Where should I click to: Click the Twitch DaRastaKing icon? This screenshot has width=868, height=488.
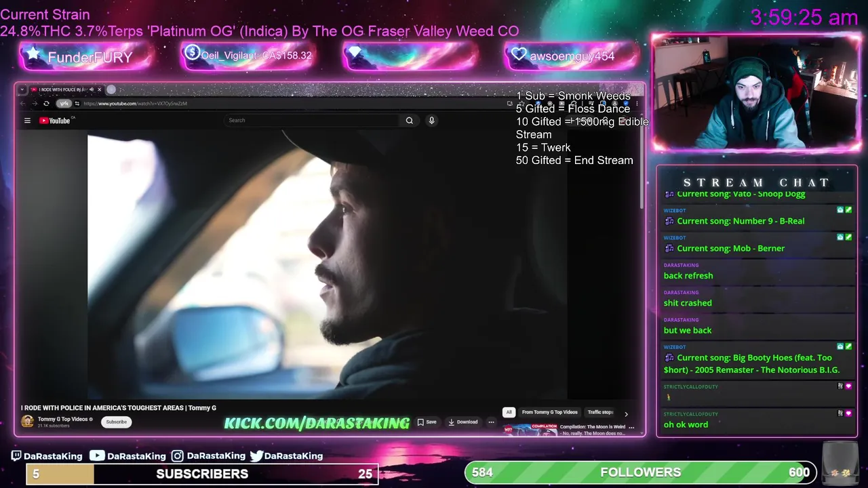17,456
